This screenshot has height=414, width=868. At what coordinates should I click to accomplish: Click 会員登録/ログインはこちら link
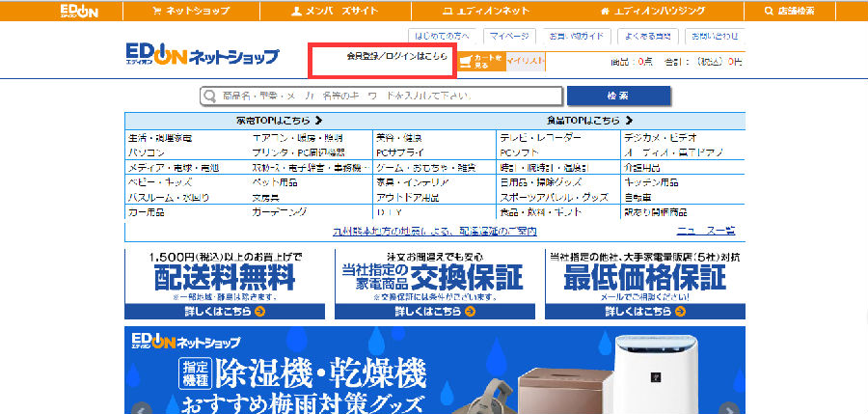coord(397,57)
